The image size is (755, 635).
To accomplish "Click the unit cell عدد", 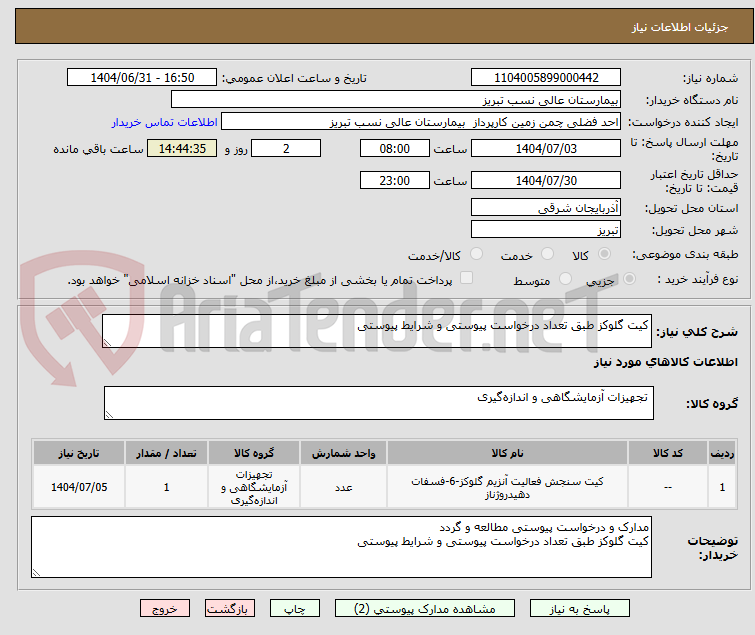I will coord(343,487).
